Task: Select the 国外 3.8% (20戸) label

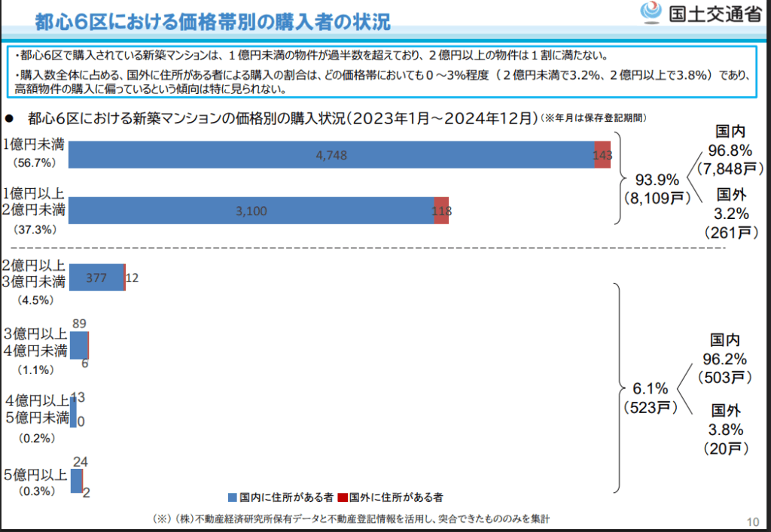Action: pyautogui.click(x=725, y=430)
